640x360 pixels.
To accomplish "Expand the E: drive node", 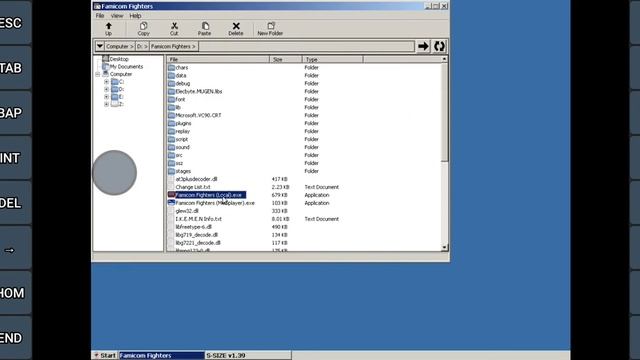I will (107, 97).
